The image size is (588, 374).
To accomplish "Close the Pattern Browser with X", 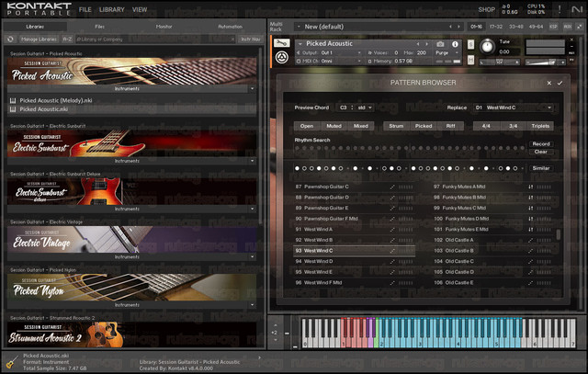I will [549, 83].
